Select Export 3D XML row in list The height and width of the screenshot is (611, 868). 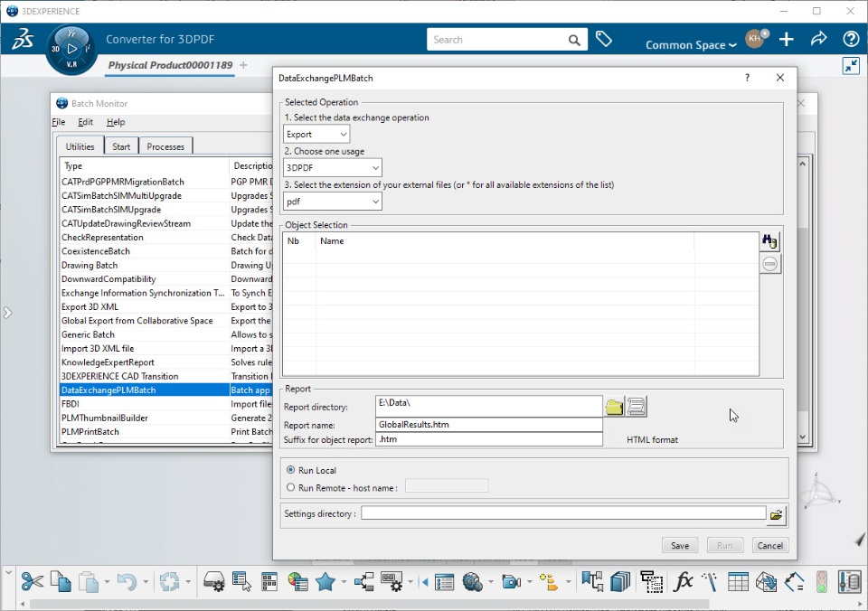166,306
